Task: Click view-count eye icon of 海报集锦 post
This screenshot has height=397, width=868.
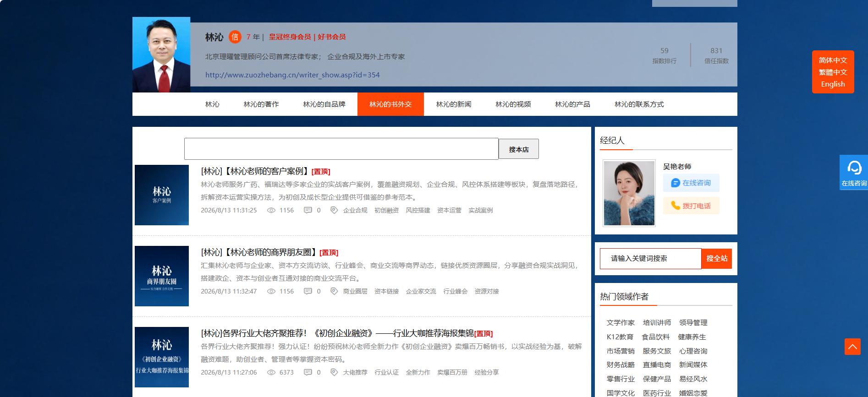Action: click(271, 372)
